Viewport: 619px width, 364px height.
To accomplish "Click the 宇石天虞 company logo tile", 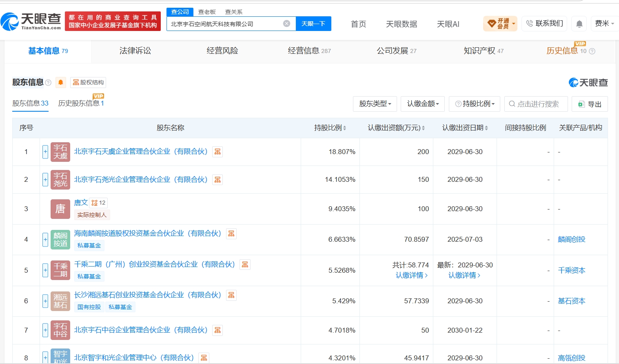I will pyautogui.click(x=60, y=152).
